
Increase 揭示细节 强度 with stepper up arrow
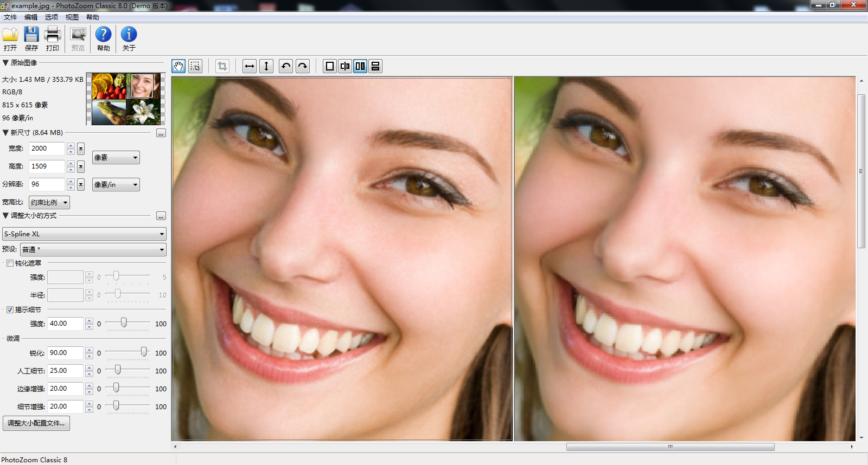pos(89,321)
